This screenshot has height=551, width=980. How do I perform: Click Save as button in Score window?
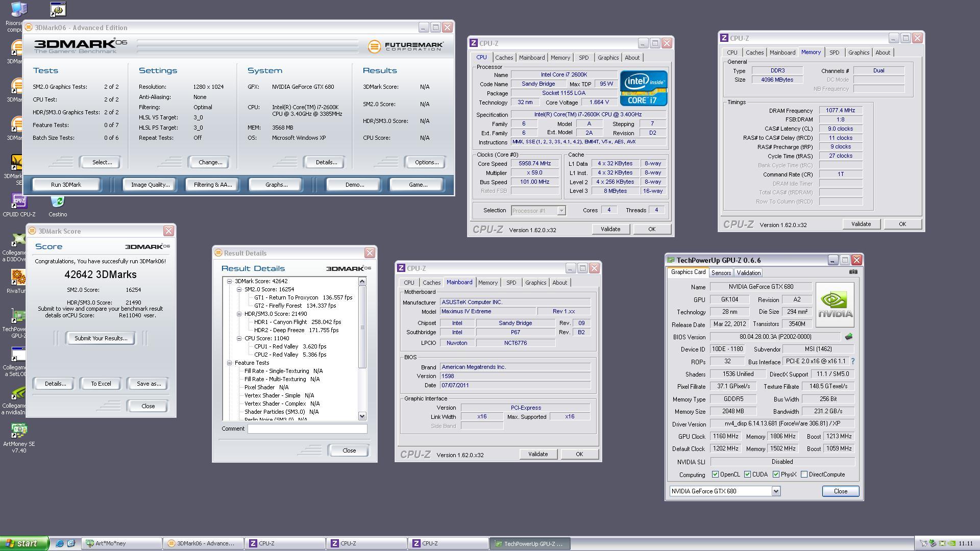149,384
